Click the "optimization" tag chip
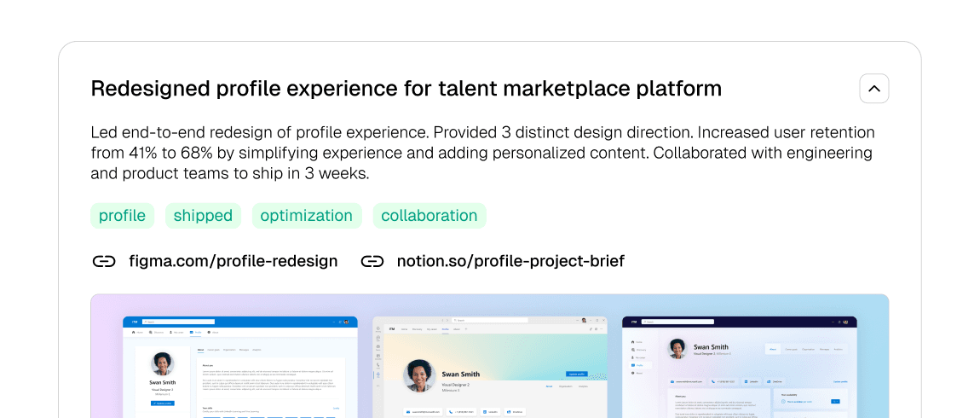The width and height of the screenshot is (980, 418). pos(306,216)
